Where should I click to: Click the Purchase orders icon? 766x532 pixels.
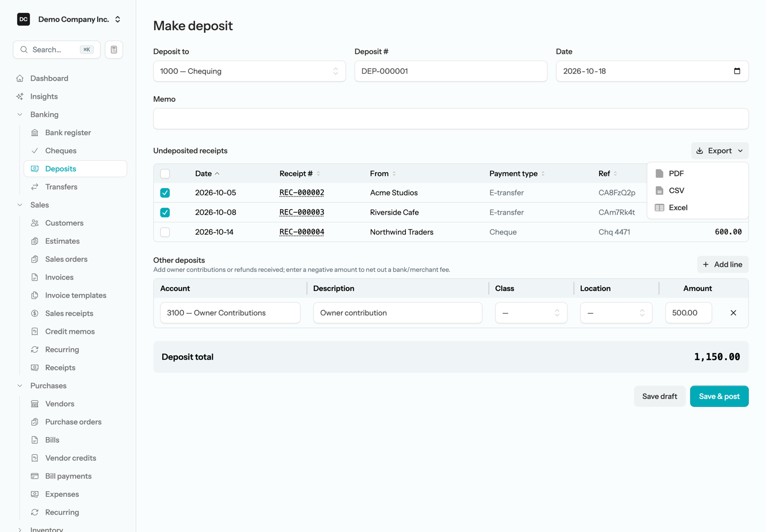pos(35,422)
